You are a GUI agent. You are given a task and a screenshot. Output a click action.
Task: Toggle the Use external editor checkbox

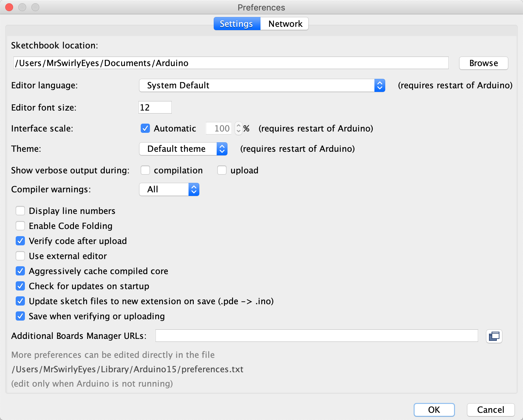(x=20, y=256)
